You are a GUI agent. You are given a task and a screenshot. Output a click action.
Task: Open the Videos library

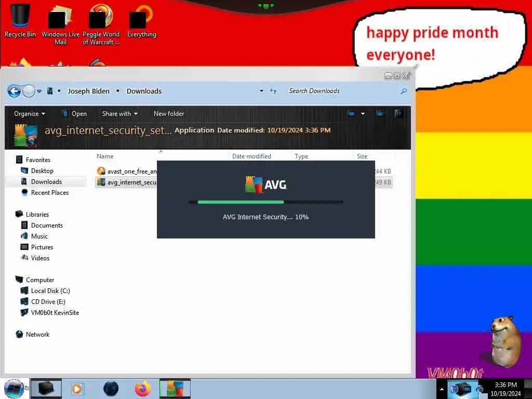coord(35,258)
